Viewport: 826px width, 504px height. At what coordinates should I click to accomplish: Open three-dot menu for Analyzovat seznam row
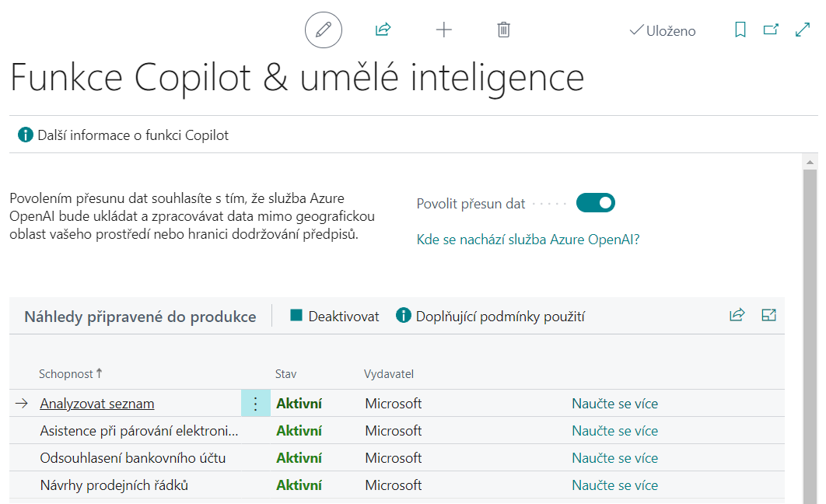pos(255,404)
